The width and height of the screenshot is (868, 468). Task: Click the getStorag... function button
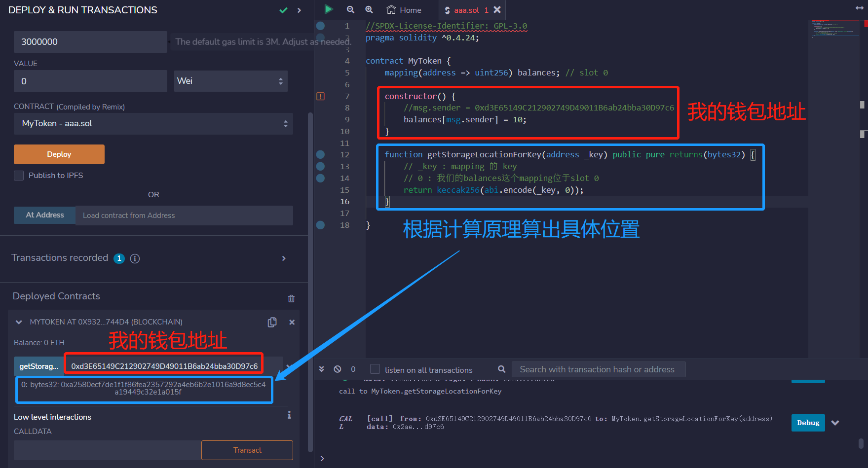(x=39, y=366)
